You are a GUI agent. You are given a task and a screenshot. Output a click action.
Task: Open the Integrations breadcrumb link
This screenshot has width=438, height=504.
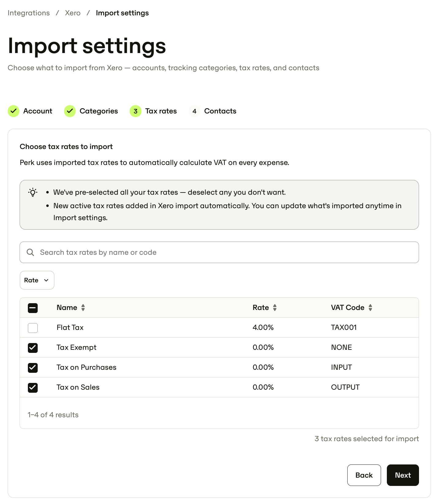(x=29, y=13)
